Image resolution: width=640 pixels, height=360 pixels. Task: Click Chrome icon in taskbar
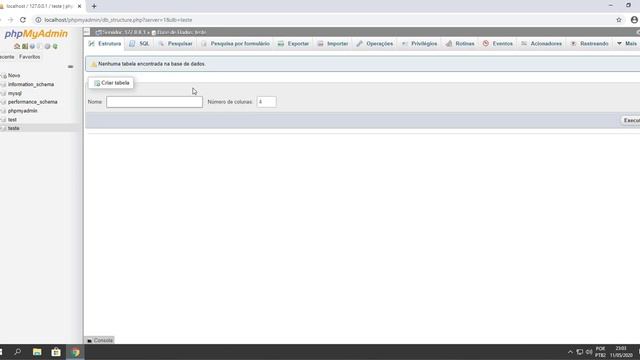tap(76, 352)
